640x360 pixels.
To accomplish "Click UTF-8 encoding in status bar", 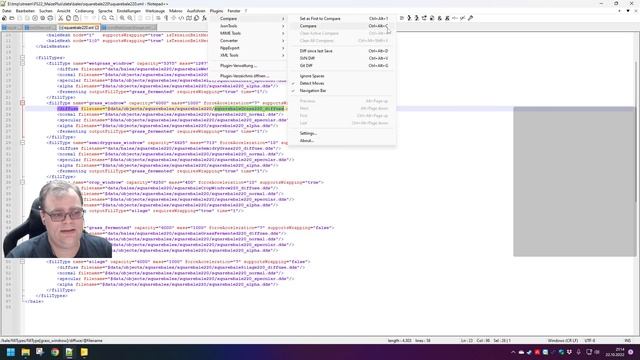I will click(x=590, y=340).
